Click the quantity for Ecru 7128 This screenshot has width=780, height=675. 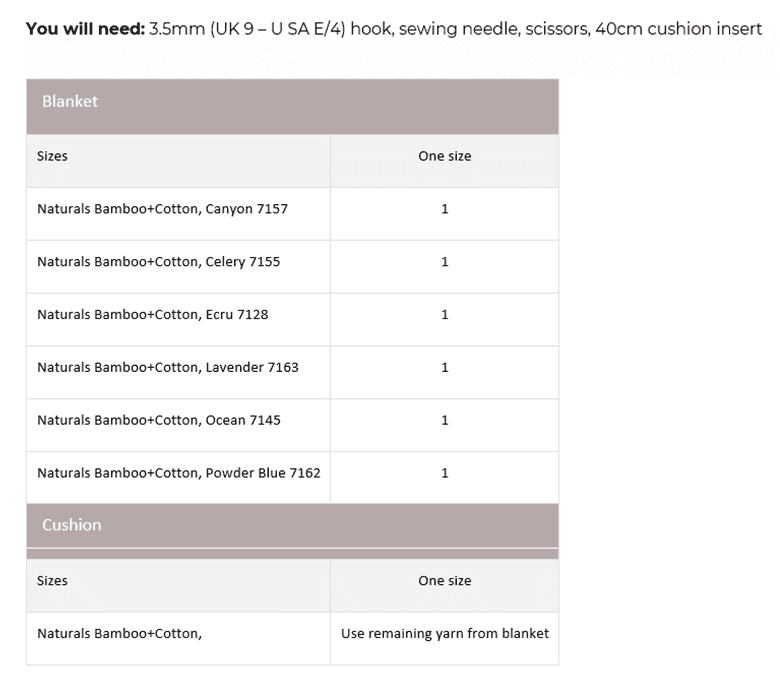point(444,315)
